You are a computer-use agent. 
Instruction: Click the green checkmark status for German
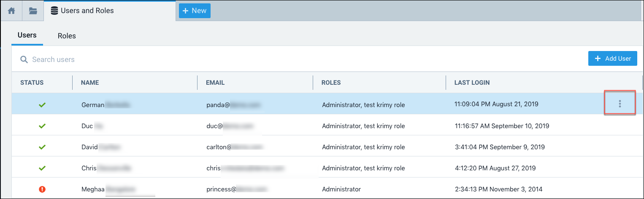click(42, 104)
